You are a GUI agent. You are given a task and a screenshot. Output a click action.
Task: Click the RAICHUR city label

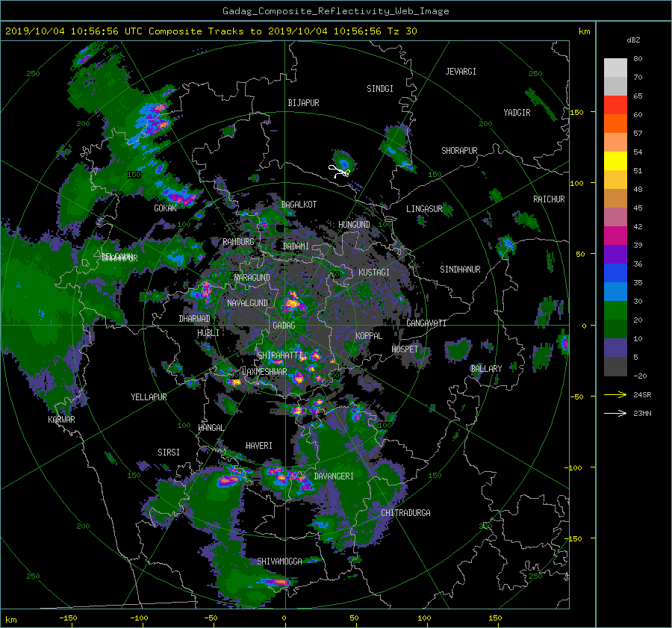tap(549, 199)
